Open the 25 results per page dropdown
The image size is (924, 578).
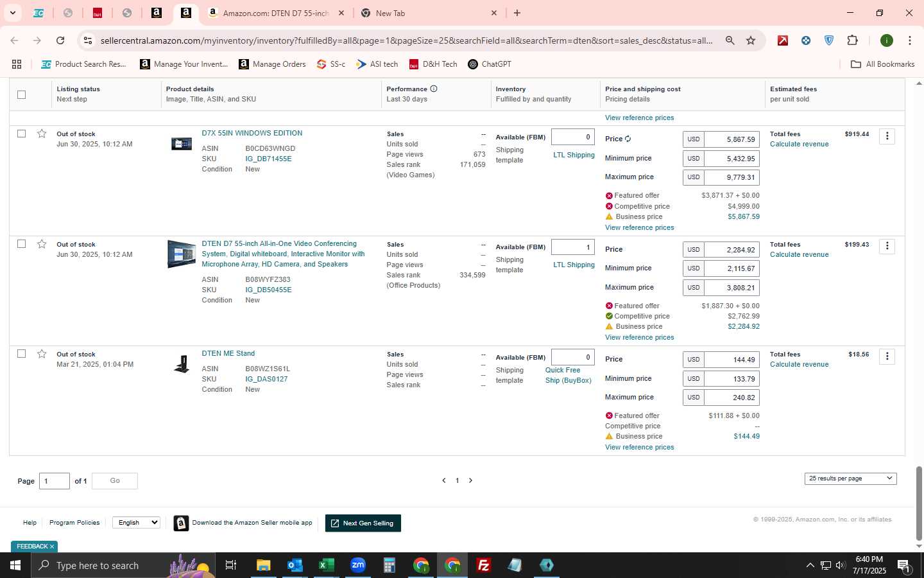850,478
